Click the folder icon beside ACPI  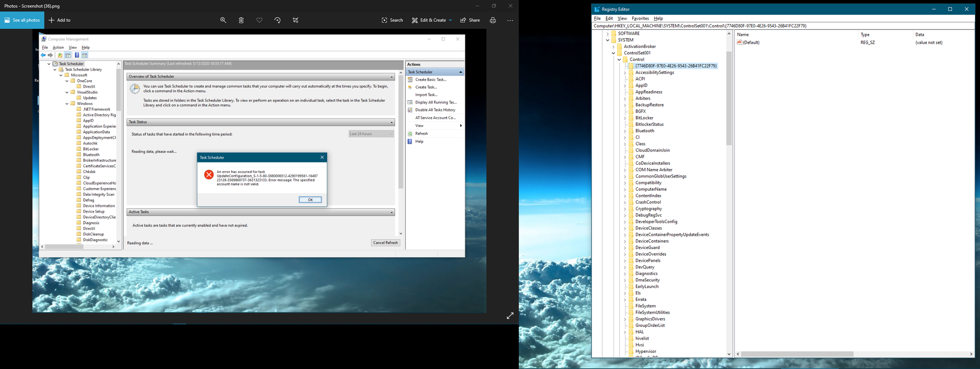[631, 79]
